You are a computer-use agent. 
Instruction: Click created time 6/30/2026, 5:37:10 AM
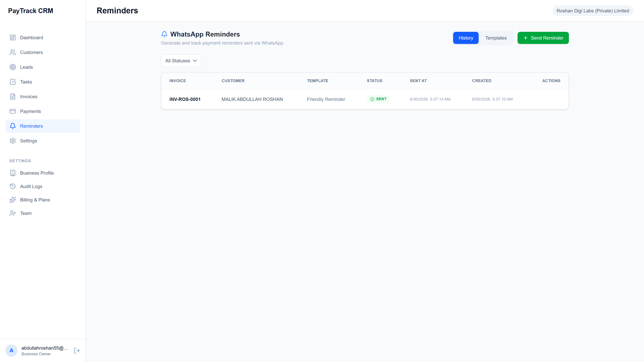coord(492,99)
